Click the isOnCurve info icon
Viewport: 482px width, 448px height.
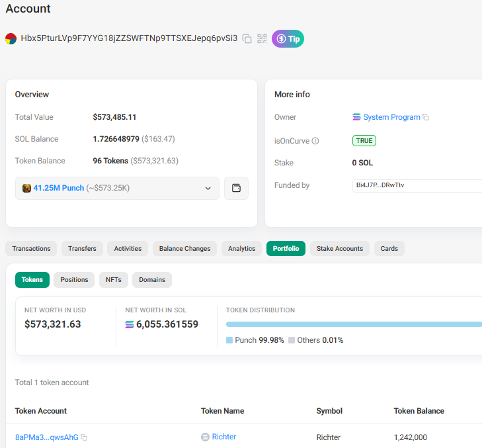tap(315, 141)
